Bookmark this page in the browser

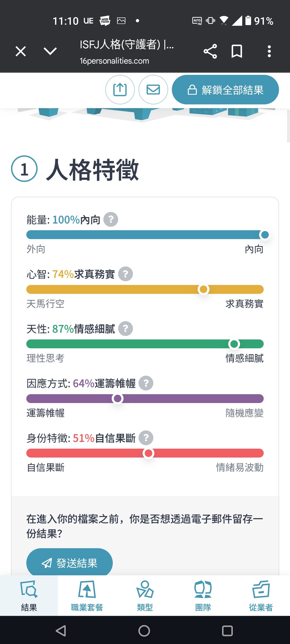pos(237,51)
